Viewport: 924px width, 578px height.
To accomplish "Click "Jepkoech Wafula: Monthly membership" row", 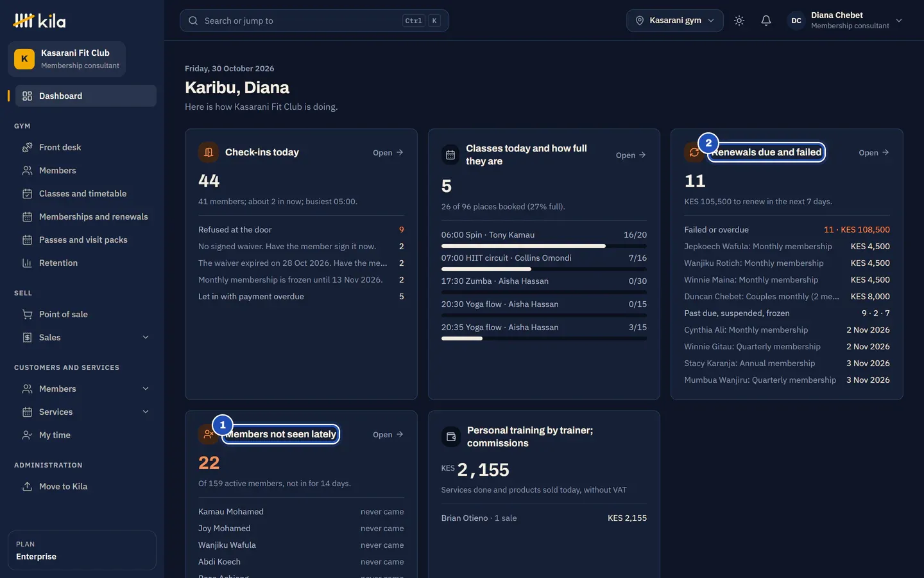I will [787, 247].
